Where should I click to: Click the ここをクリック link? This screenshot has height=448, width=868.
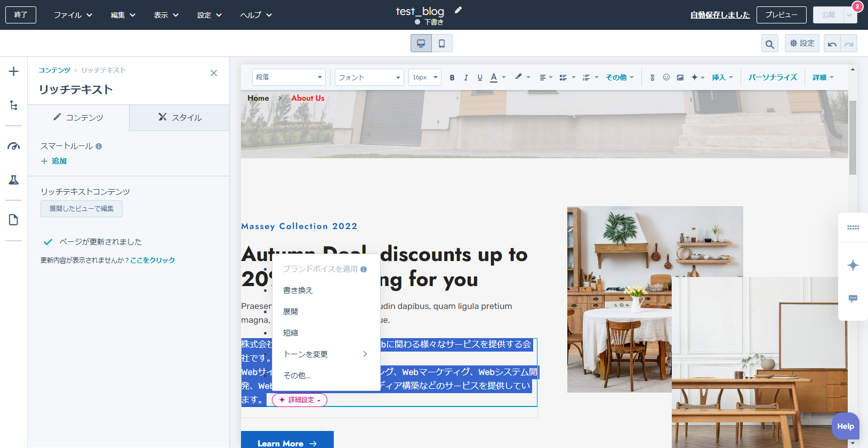click(x=152, y=260)
